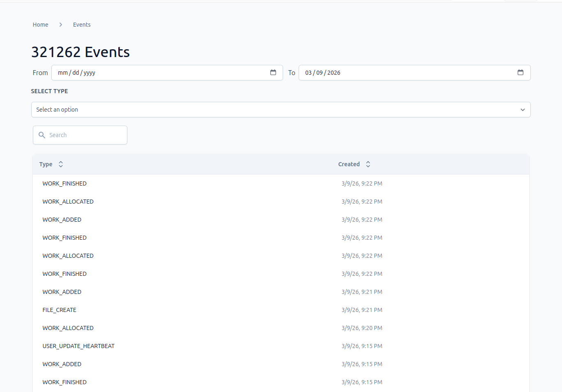562x392 pixels.
Task: Select the USER_UPDATE_HEARTBEAT event row
Action: pos(281,346)
